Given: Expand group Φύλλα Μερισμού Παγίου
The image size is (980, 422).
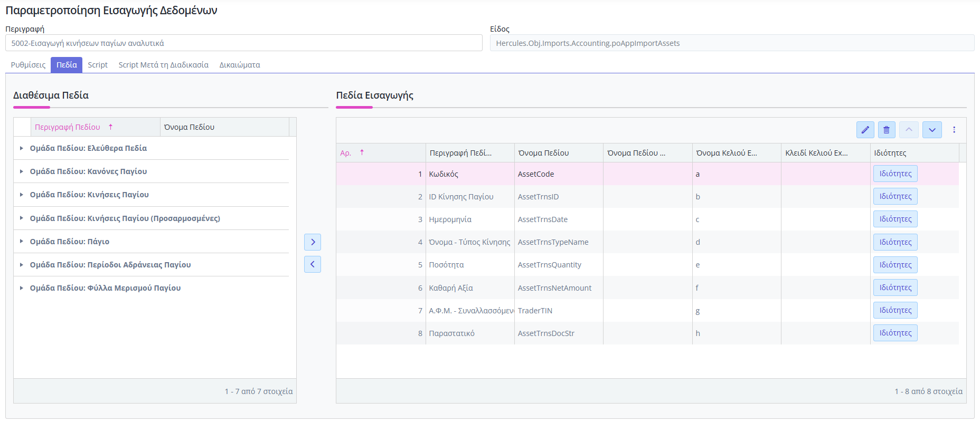Looking at the screenshot, I should point(21,288).
